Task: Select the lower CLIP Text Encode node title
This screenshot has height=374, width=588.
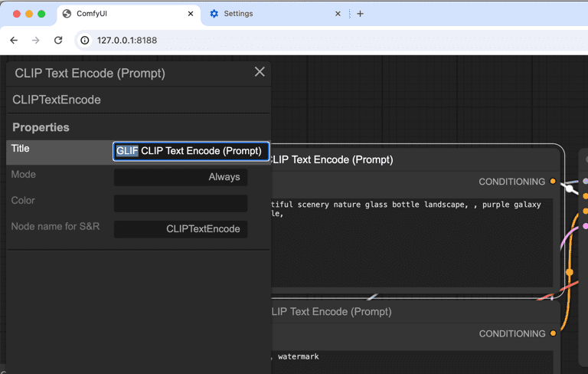Action: click(332, 312)
